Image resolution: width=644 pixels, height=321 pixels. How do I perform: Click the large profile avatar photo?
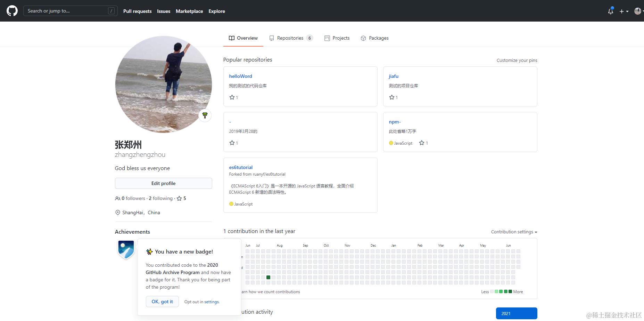click(x=163, y=84)
